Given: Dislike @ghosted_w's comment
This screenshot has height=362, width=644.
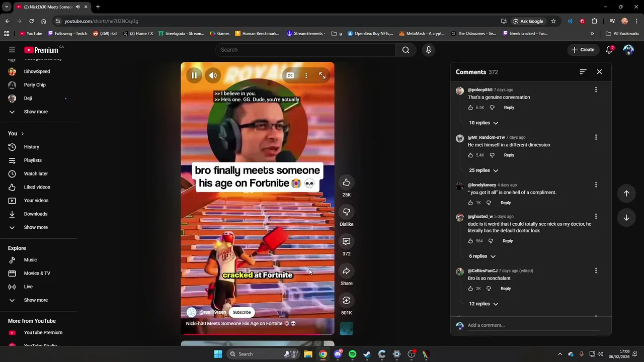Looking at the screenshot, I should pyautogui.click(x=491, y=241).
